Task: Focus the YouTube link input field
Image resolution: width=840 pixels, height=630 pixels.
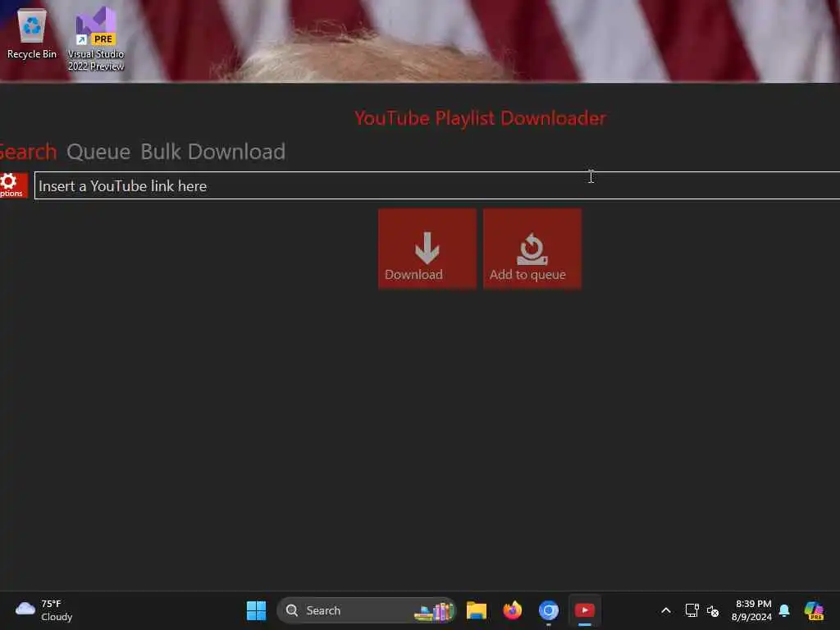Action: [x=437, y=185]
